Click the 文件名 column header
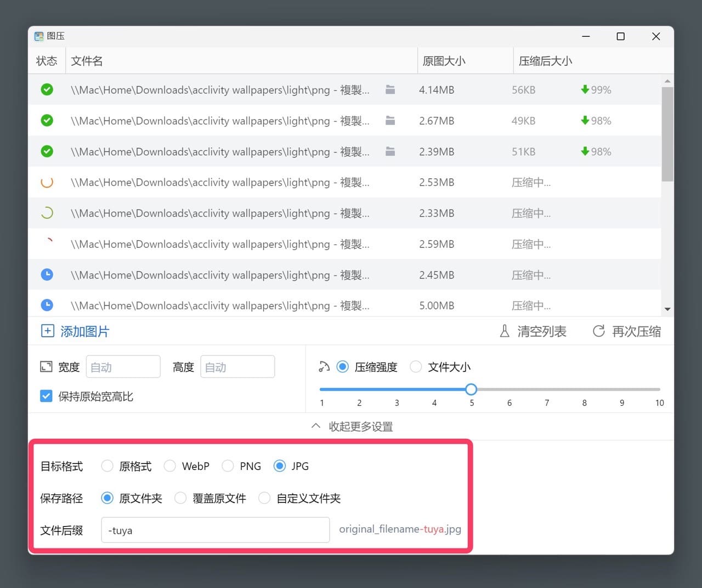Image resolution: width=702 pixels, height=588 pixels. 241,61
